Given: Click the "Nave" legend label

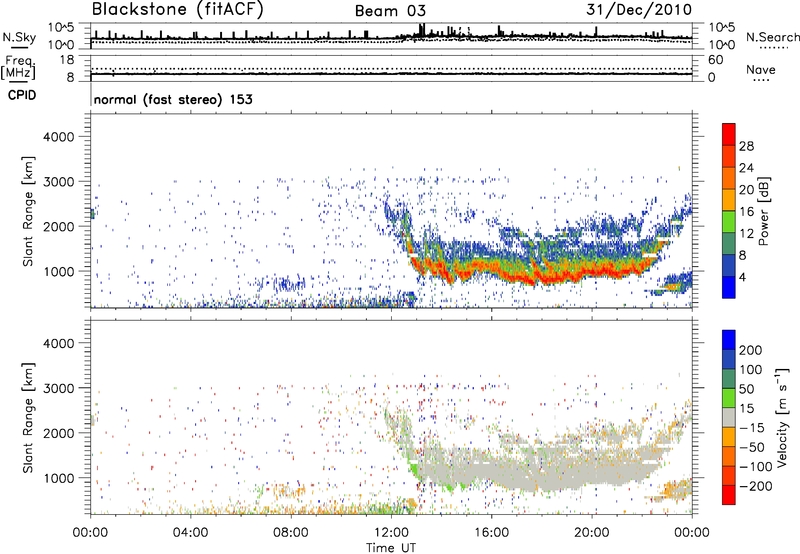Looking at the screenshot, I should 761,69.
